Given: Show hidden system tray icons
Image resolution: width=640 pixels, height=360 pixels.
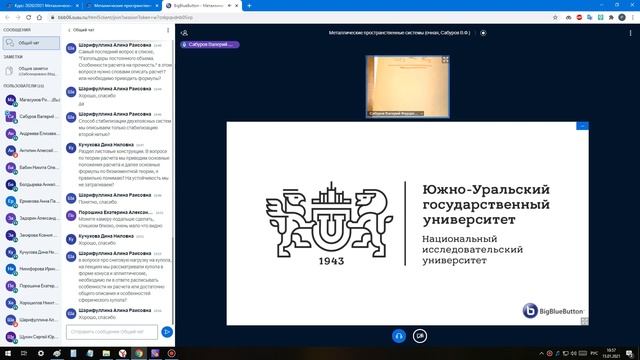Looking at the screenshot, I should point(541,353).
